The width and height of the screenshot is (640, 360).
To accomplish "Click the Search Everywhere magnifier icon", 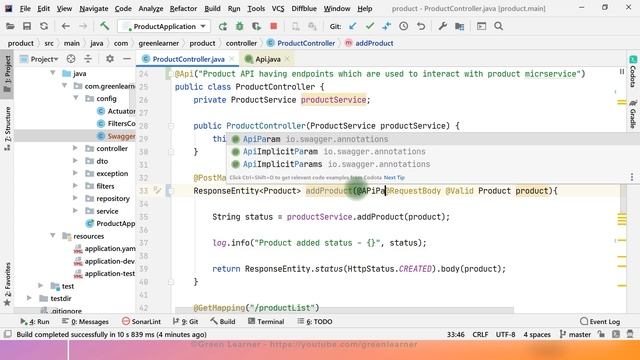I will pyautogui.click(x=498, y=27).
